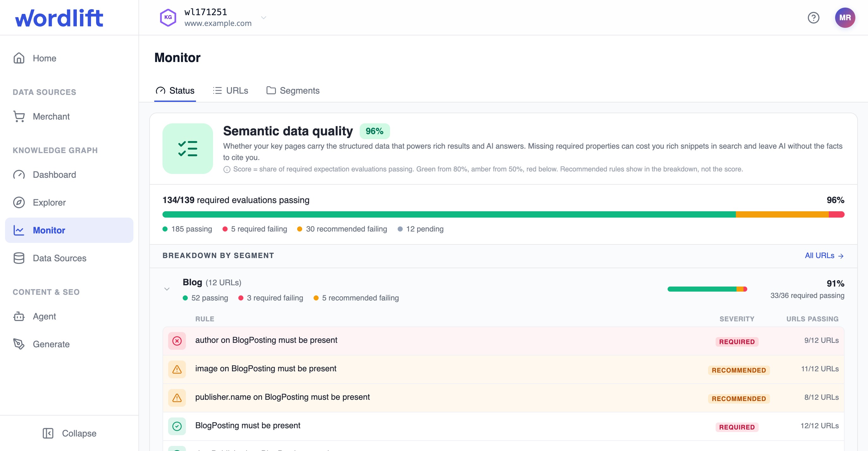Click the green check icon for BlogPosting rule
This screenshot has width=868, height=451.
point(177,426)
